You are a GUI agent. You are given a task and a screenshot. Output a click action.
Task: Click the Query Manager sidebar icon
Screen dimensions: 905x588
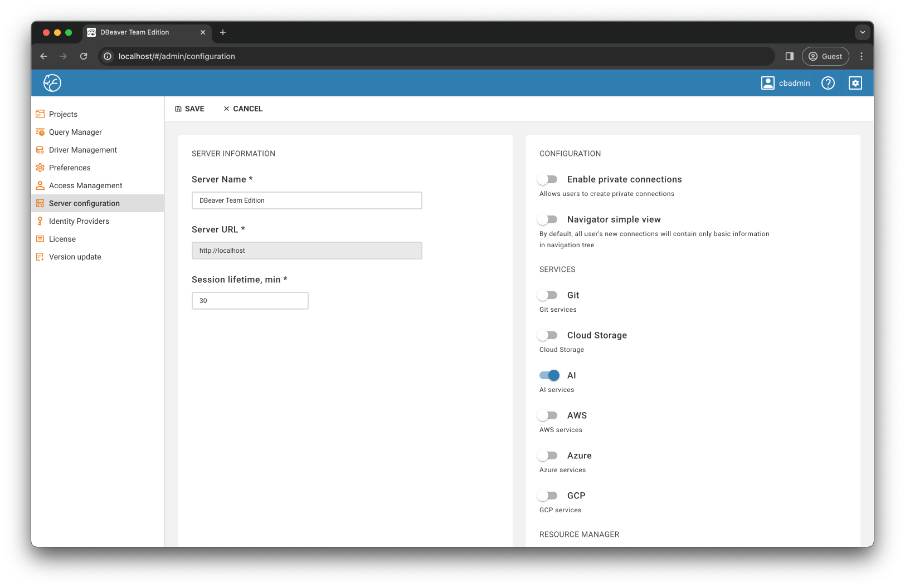point(40,132)
